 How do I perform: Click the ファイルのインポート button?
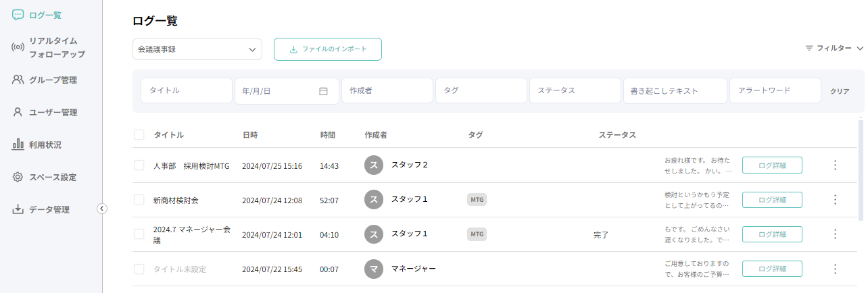tap(328, 49)
